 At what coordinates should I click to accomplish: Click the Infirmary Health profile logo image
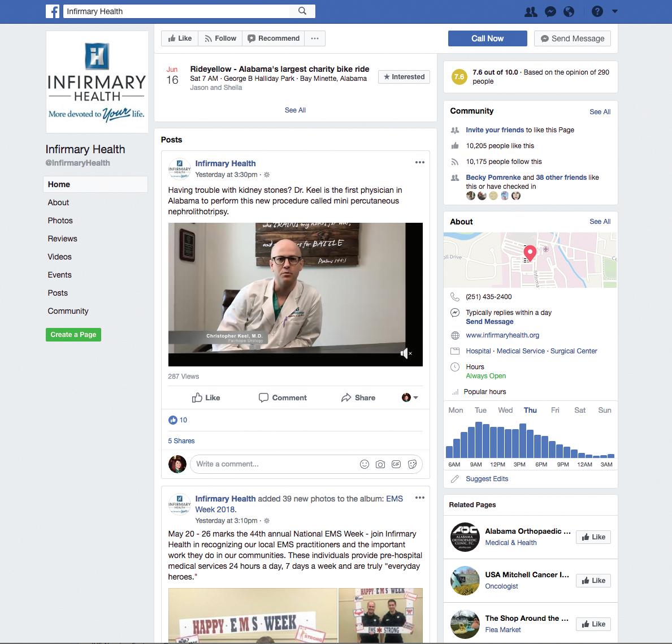click(x=97, y=82)
